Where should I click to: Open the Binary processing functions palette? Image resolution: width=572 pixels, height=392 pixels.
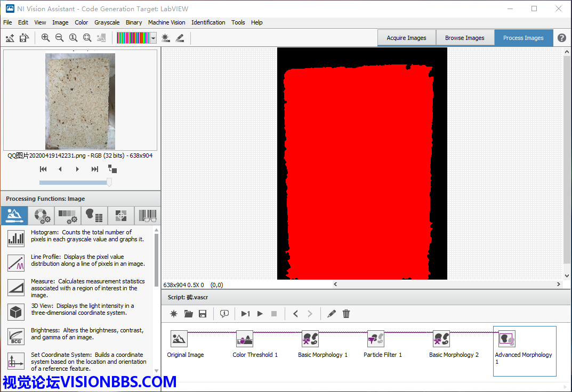tap(94, 216)
